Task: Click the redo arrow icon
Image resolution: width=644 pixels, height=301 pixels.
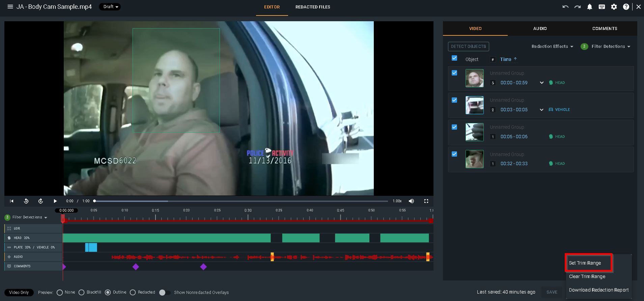Action: tap(578, 7)
